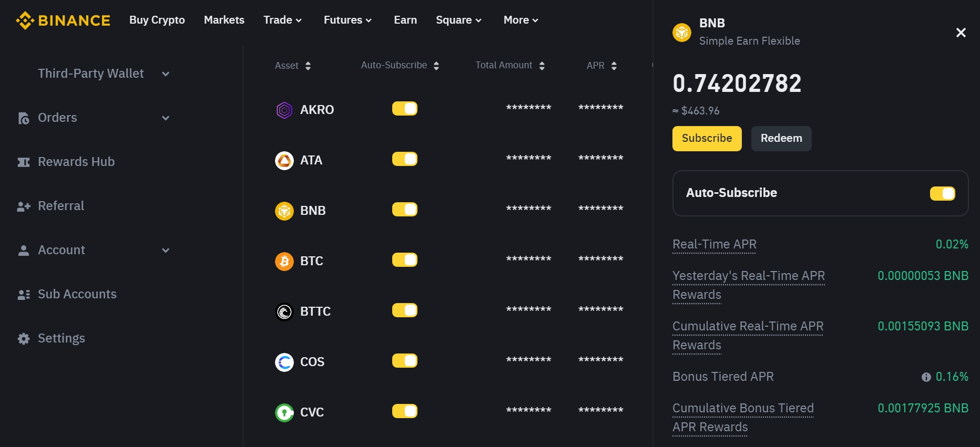
Task: Click the COS coin icon
Action: (284, 362)
